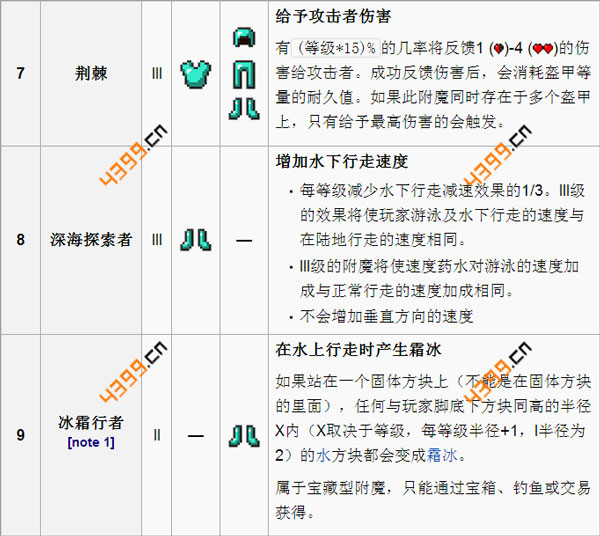
Task: Click the heading 在水上行走时产生霜冰
Action: [358, 350]
